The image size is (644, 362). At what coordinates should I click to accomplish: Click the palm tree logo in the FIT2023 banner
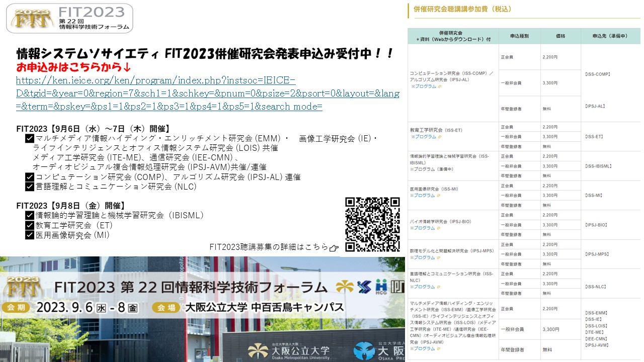344,287
